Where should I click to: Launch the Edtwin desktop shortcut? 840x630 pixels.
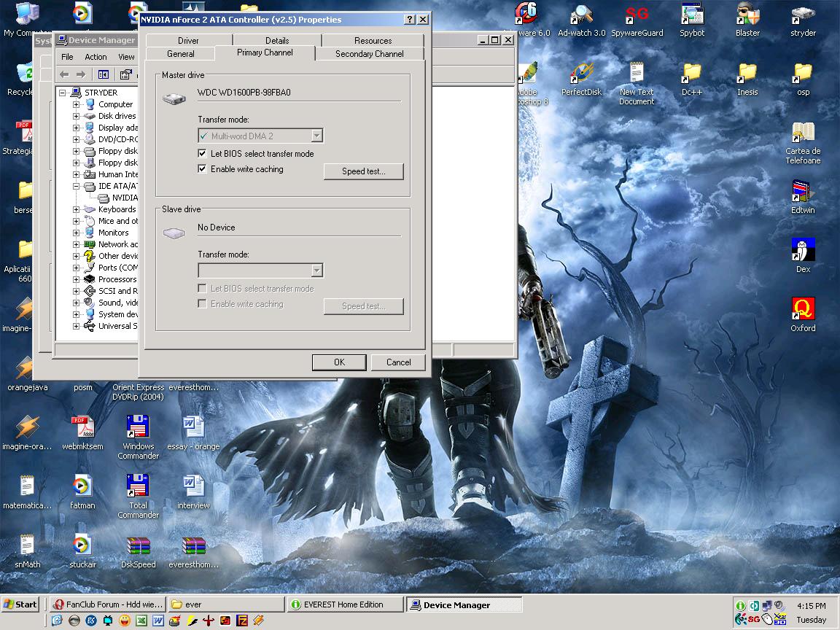(x=803, y=197)
